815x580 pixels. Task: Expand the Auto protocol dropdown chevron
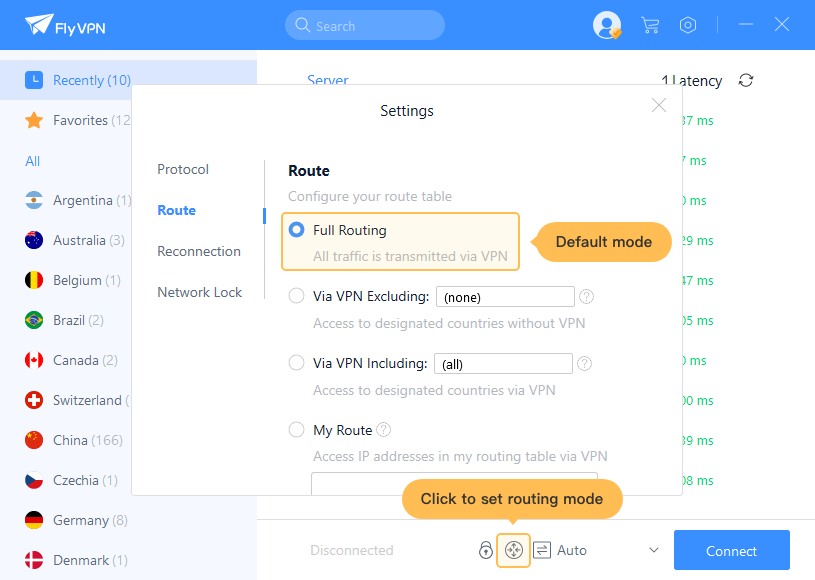pos(654,550)
